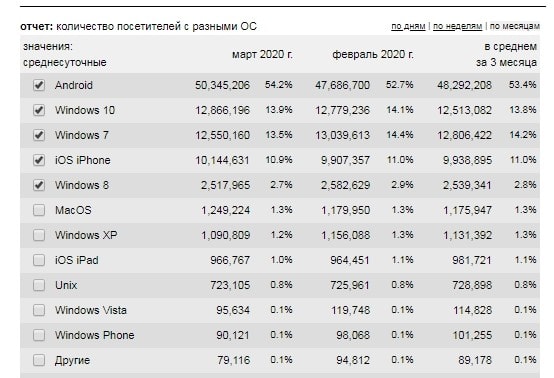Uncheck the Android checkbox
The height and width of the screenshot is (378, 554).
(39, 85)
